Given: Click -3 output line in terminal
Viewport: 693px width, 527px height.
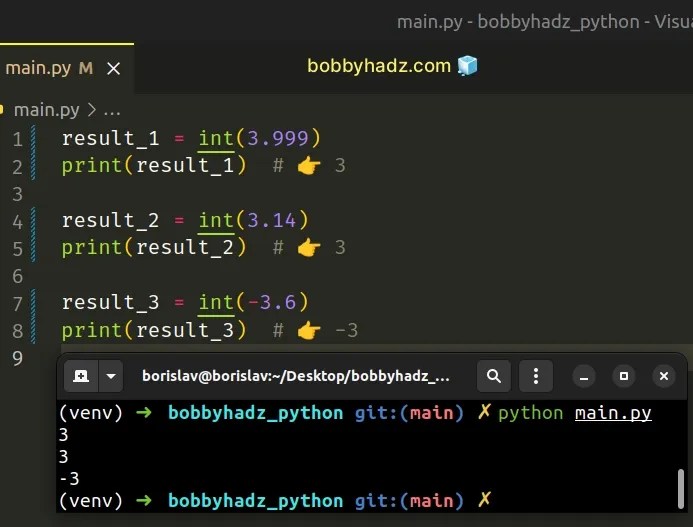Looking at the screenshot, I should coord(69,479).
